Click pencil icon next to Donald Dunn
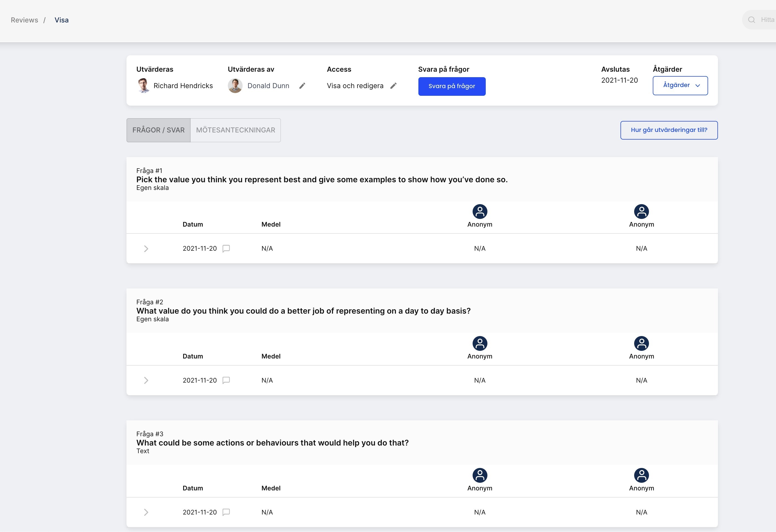This screenshot has width=776, height=532. tap(302, 86)
